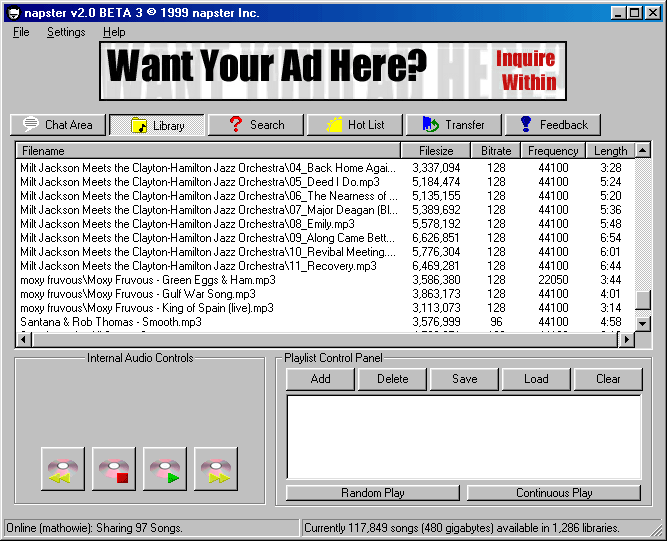Clear the playlist
Screen dimensions: 667x541
[x=608, y=379]
